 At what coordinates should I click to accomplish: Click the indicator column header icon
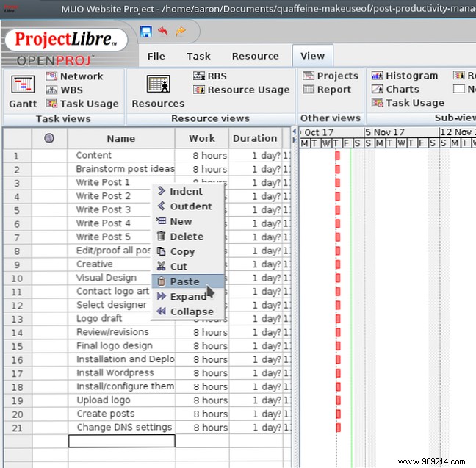(49, 138)
